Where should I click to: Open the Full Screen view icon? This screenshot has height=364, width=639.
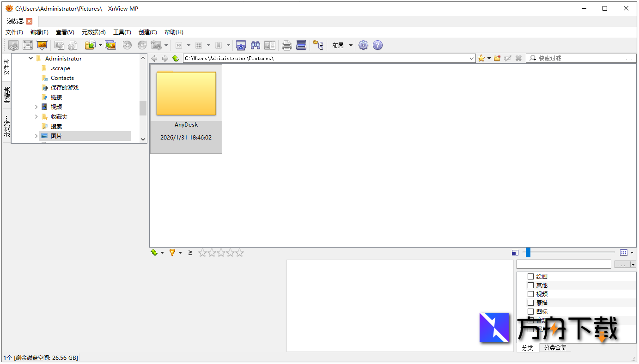(x=27, y=45)
